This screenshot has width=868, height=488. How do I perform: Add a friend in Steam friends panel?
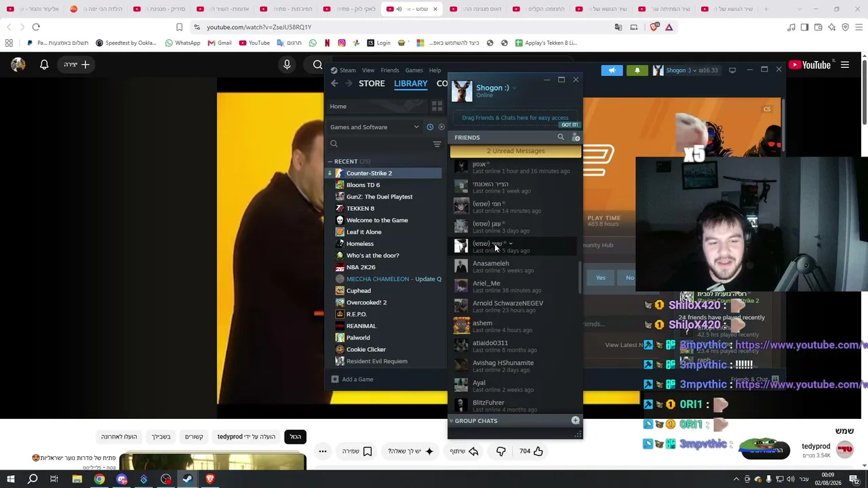(576, 137)
